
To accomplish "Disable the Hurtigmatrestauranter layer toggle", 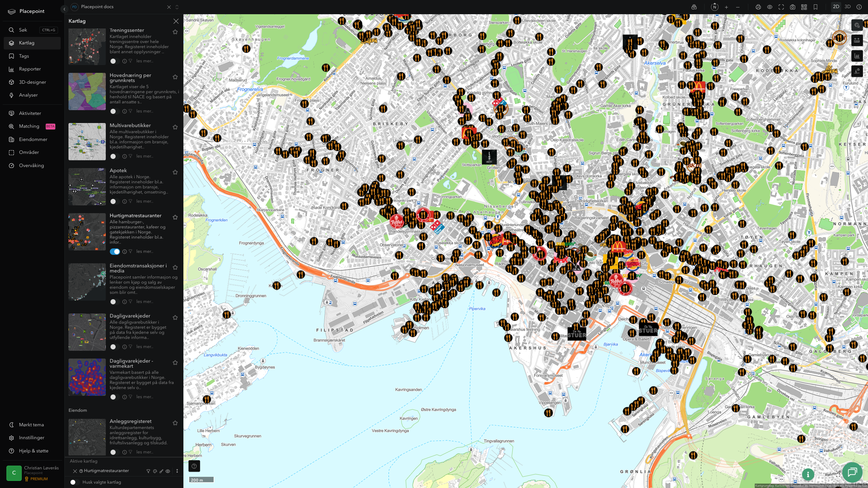I will point(115,251).
